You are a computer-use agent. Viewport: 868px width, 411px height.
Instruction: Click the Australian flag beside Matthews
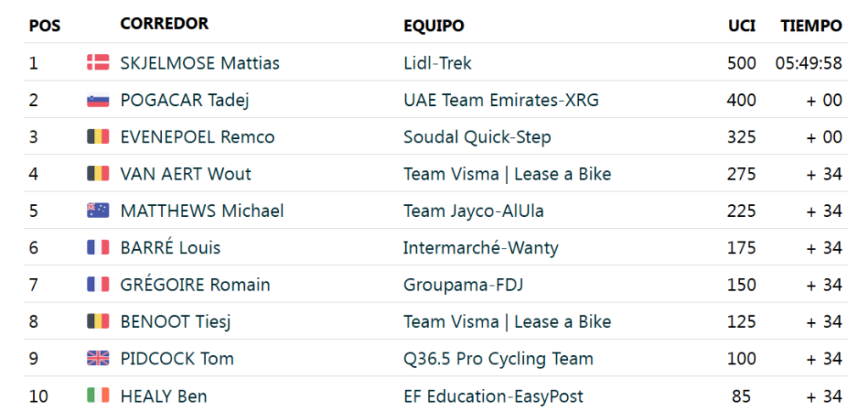[98, 210]
